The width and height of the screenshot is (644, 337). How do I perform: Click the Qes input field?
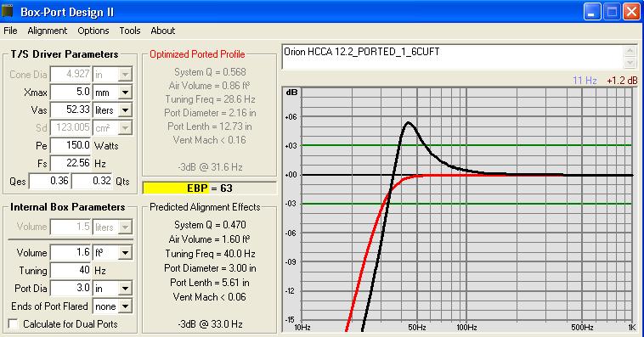point(49,181)
